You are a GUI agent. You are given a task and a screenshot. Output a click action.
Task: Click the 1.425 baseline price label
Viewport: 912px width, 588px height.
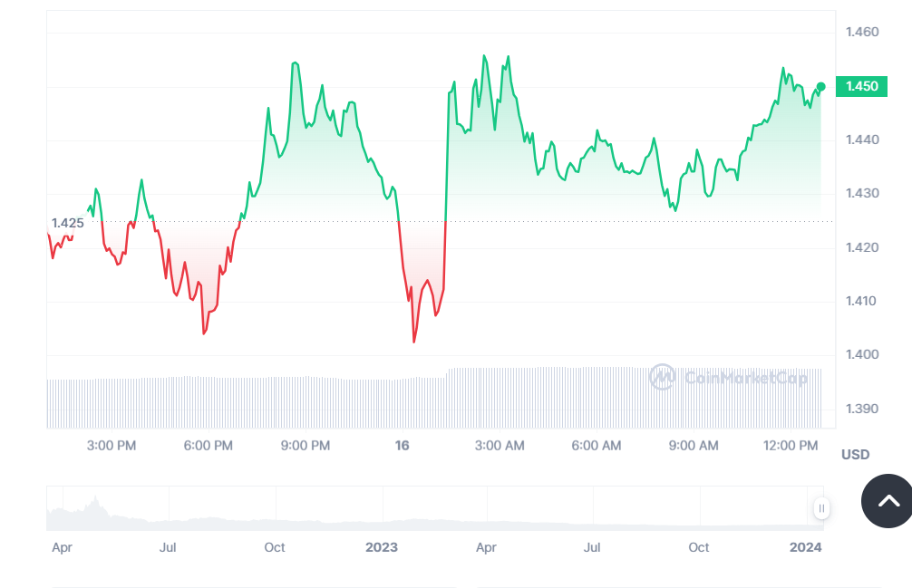pos(67,223)
